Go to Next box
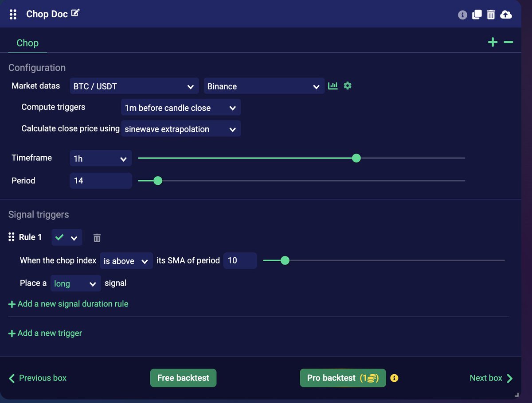 coord(491,378)
